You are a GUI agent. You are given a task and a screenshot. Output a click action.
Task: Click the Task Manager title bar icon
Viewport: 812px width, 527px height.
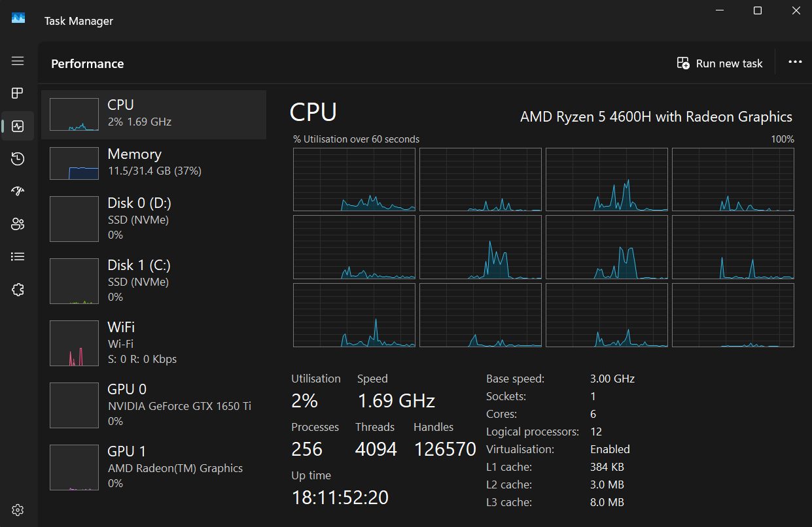pos(18,20)
